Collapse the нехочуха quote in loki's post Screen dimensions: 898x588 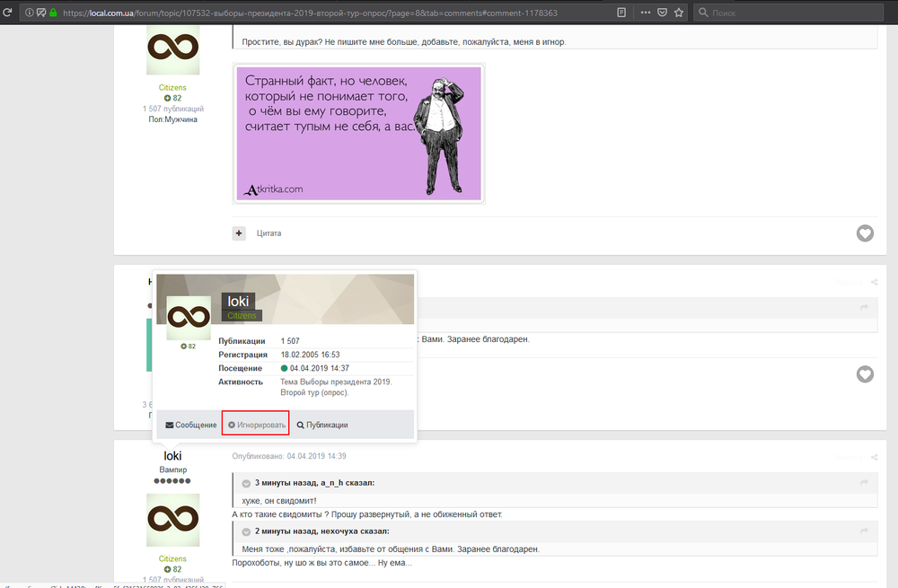[246, 531]
